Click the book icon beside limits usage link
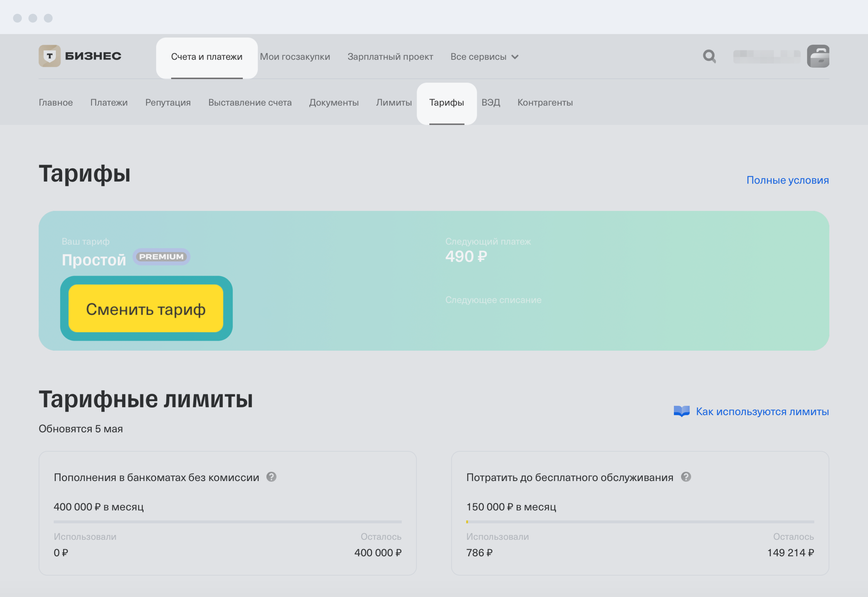Image resolution: width=868 pixels, height=597 pixels. [682, 411]
